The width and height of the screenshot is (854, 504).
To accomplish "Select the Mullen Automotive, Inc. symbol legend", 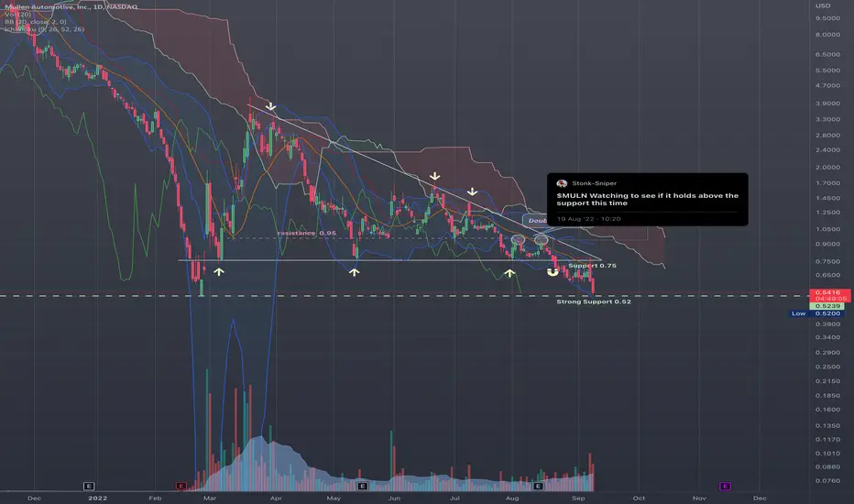I will (71, 6).
